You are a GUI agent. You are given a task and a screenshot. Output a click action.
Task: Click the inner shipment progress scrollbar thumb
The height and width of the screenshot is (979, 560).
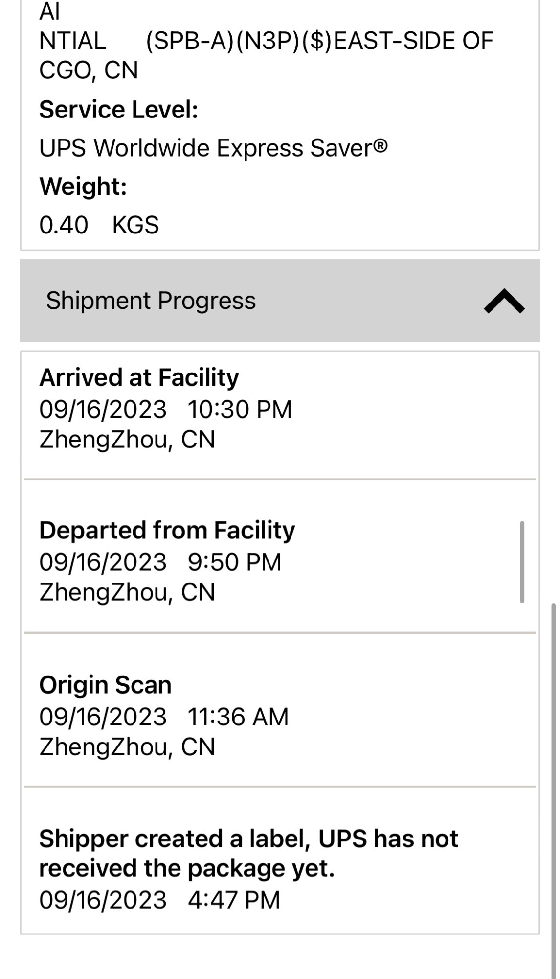point(522,562)
